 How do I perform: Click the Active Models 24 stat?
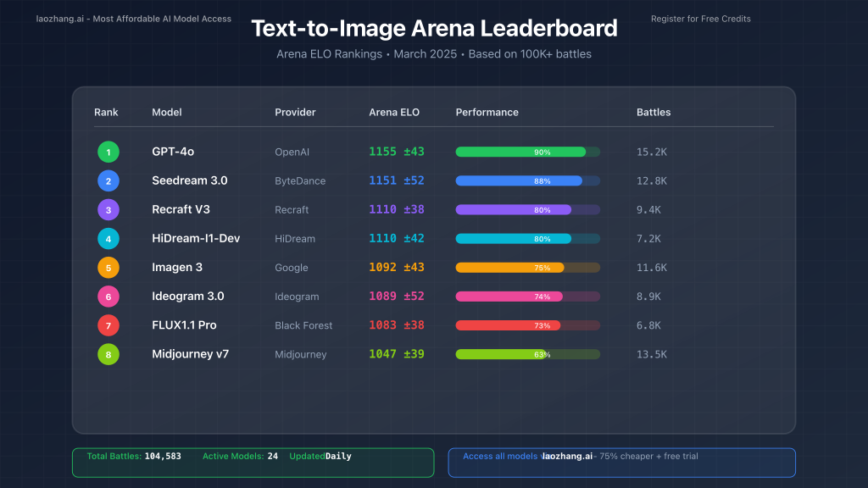240,456
